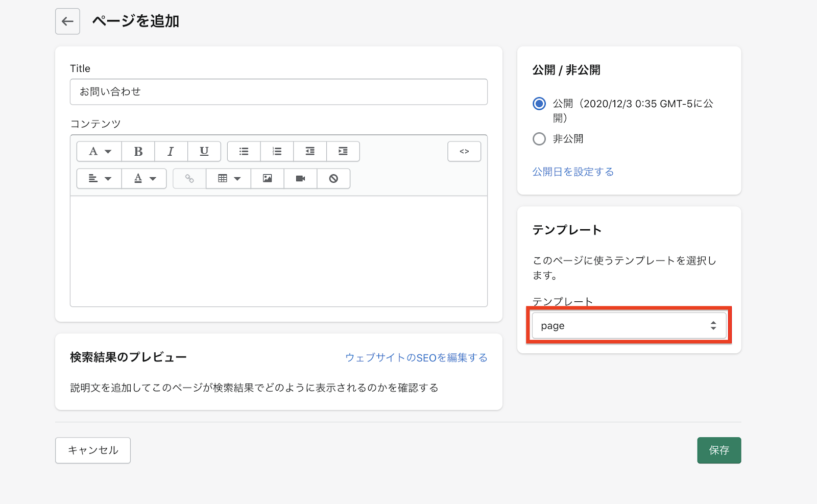
Task: Clear formatting with the circle-slash icon
Action: [333, 179]
